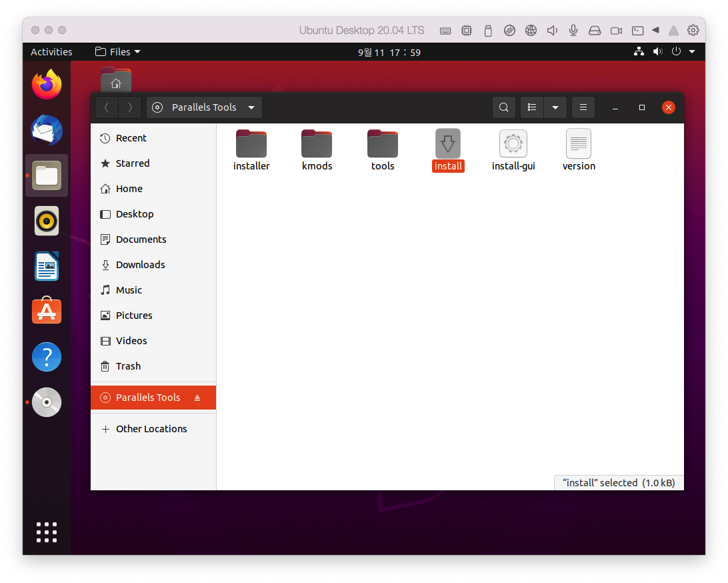Click the Parallels collapse triangle arrow
Image resolution: width=728 pixels, height=583 pixels.
[655, 30]
